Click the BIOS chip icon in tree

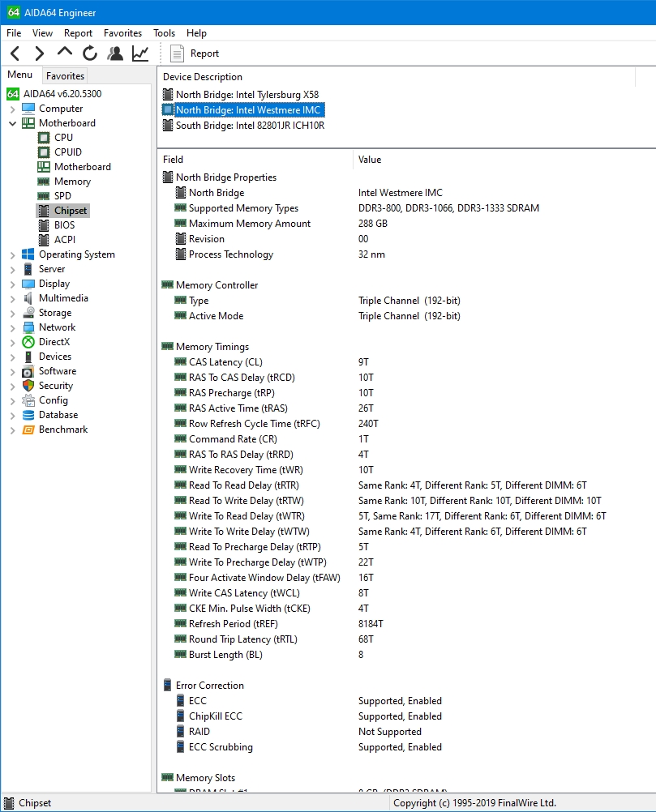click(x=44, y=225)
